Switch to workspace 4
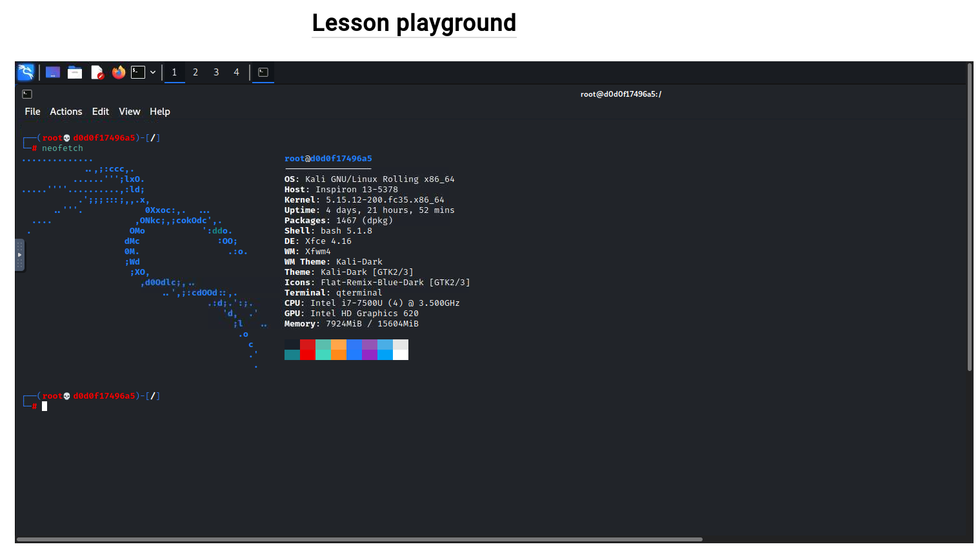Viewport: 980px width, 551px height. tap(237, 72)
